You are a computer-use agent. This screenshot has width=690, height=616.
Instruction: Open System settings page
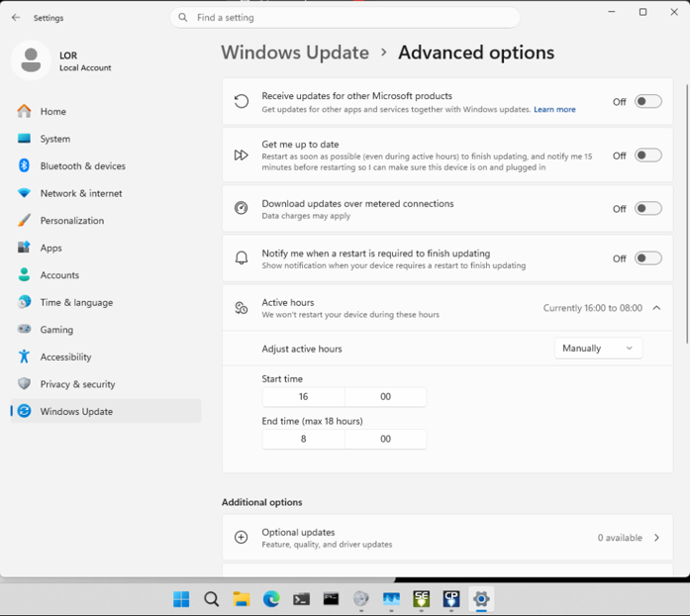(x=106, y=139)
